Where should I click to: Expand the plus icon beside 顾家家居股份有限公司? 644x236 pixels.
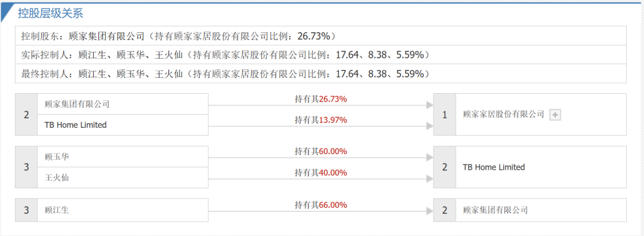[555, 115]
